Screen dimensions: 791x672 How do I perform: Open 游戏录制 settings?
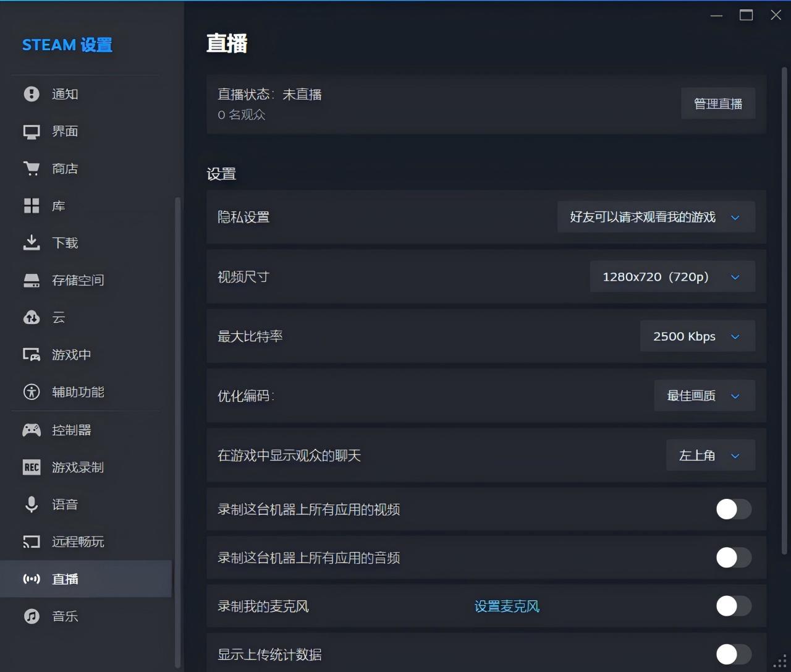pyautogui.click(x=86, y=467)
